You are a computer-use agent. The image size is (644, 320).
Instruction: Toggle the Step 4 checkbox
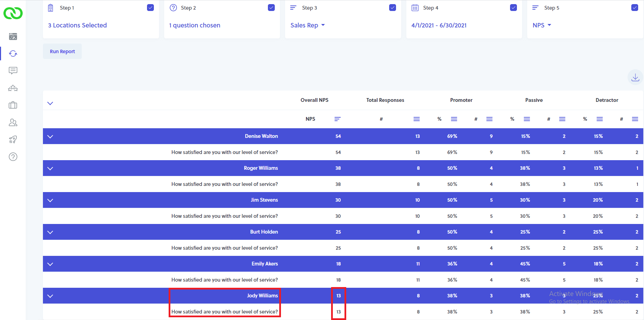point(513,8)
